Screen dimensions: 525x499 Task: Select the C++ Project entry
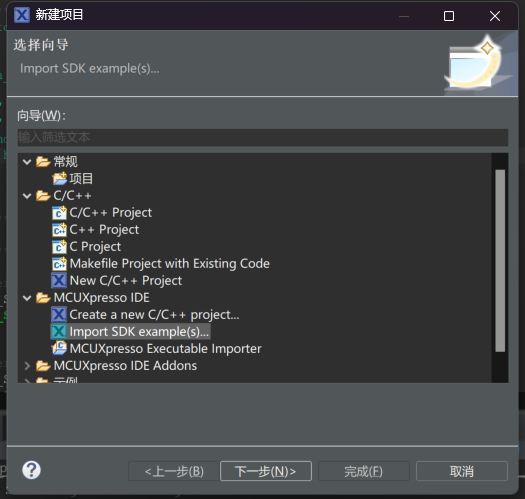pyautogui.click(x=104, y=230)
